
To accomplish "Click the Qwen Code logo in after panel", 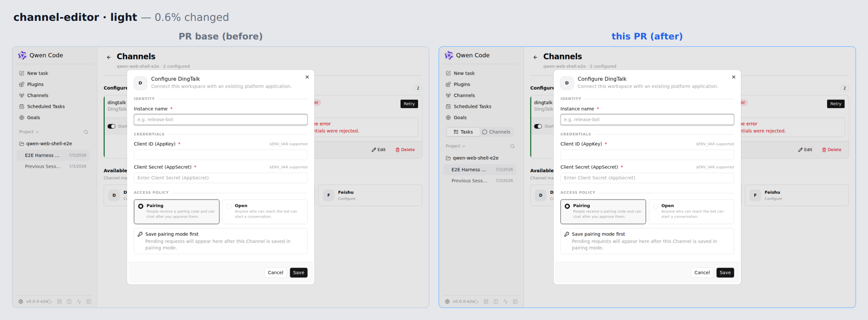I will click(x=449, y=55).
